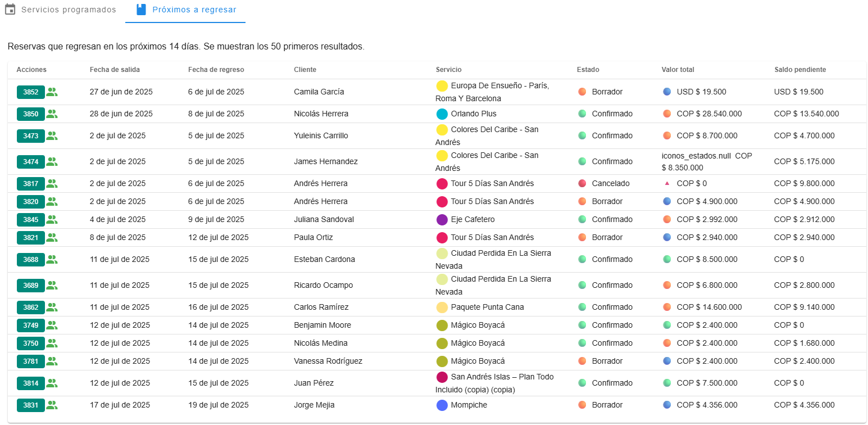This screenshot has width=868, height=425.
Task: Click the Cancelado status icon for Andrés Herrera
Action: click(582, 183)
